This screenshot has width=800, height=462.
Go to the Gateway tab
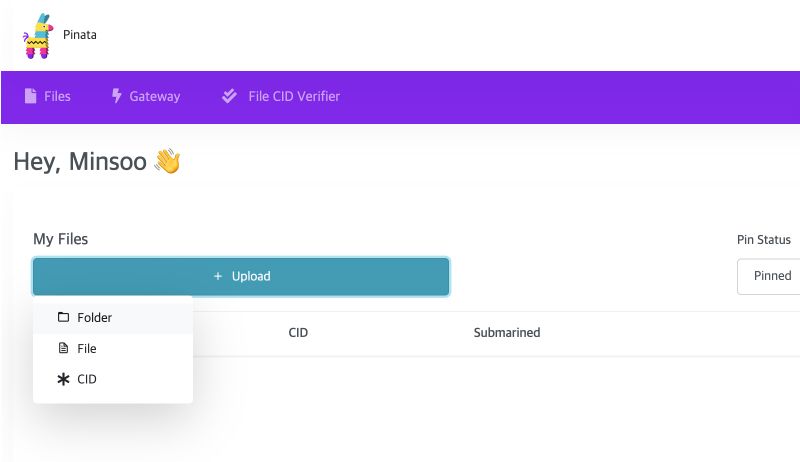[146, 96]
